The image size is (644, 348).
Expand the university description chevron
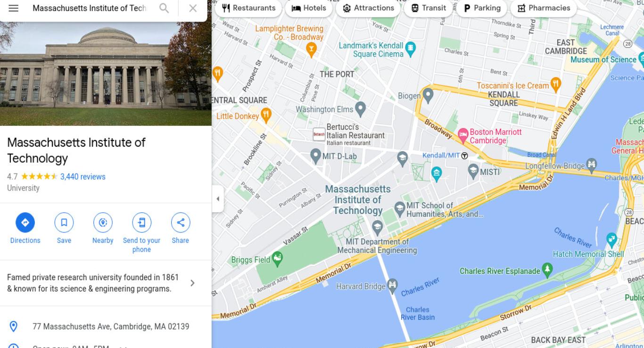point(192,283)
